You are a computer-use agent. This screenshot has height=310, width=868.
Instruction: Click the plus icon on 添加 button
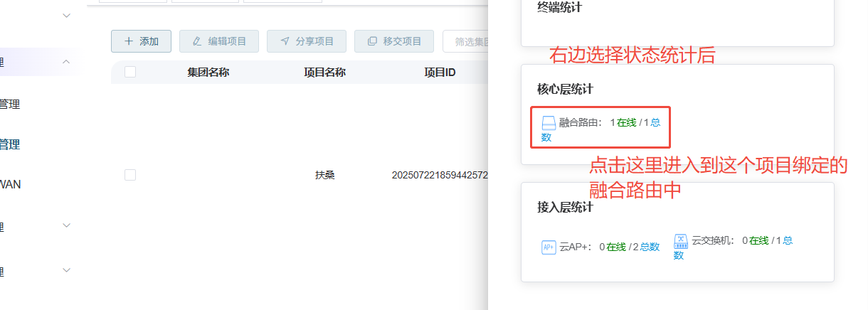coord(129,41)
